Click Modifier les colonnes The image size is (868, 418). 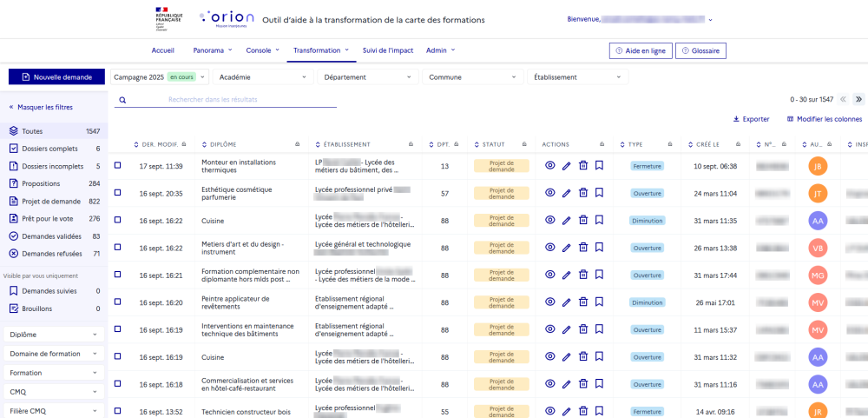(825, 119)
